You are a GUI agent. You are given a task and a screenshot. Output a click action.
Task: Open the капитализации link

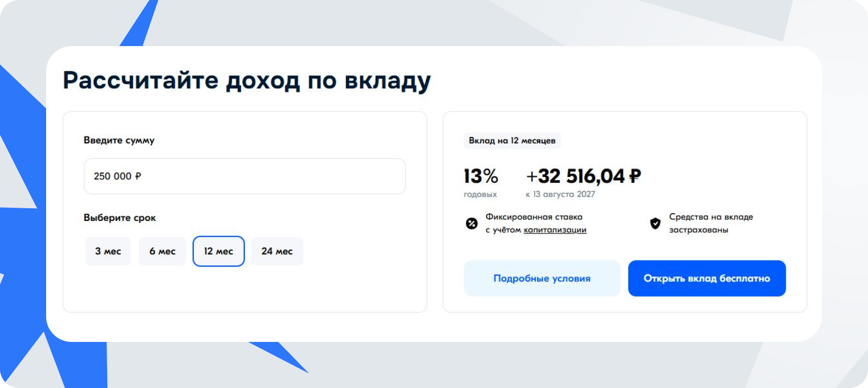coord(555,230)
